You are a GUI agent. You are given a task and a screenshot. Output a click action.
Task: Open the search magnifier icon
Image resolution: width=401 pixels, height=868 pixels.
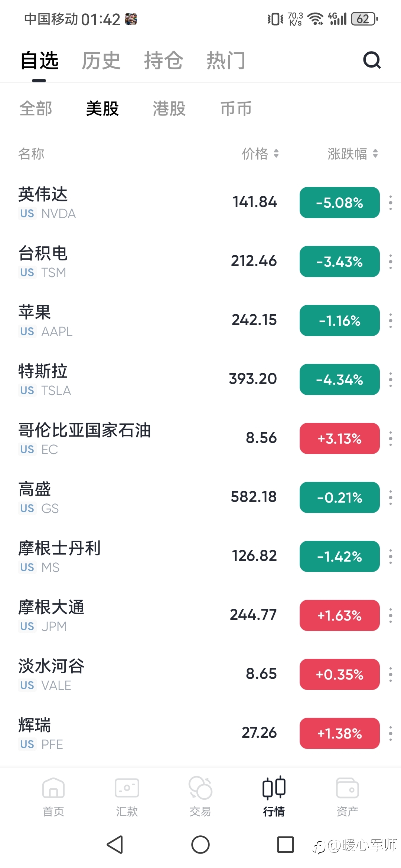coord(372,60)
